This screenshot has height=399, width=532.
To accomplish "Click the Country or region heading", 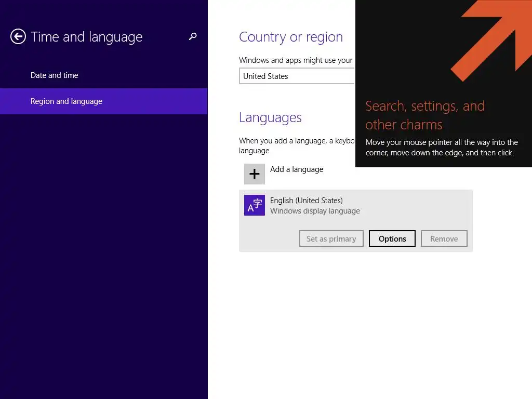I will [x=291, y=37].
